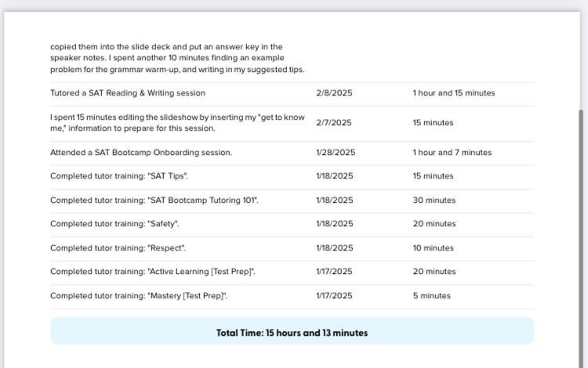Click the Total Time summary box

pos(292,332)
